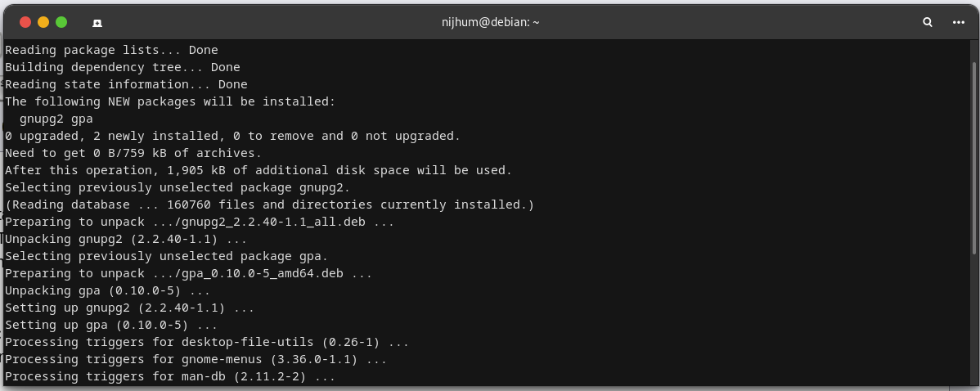Click the '0 upgraded, 2 newly installed' summary line
The width and height of the screenshot is (980, 391).
232,136
